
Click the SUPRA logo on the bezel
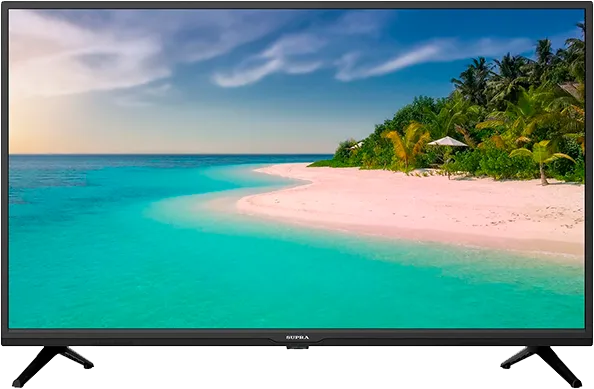point(297,337)
